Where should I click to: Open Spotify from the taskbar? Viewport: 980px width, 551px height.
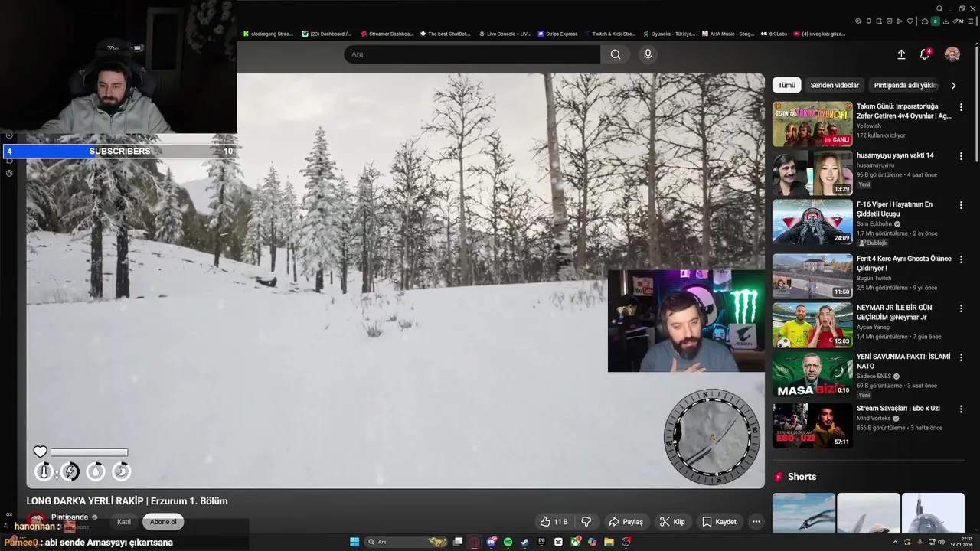tap(508, 542)
